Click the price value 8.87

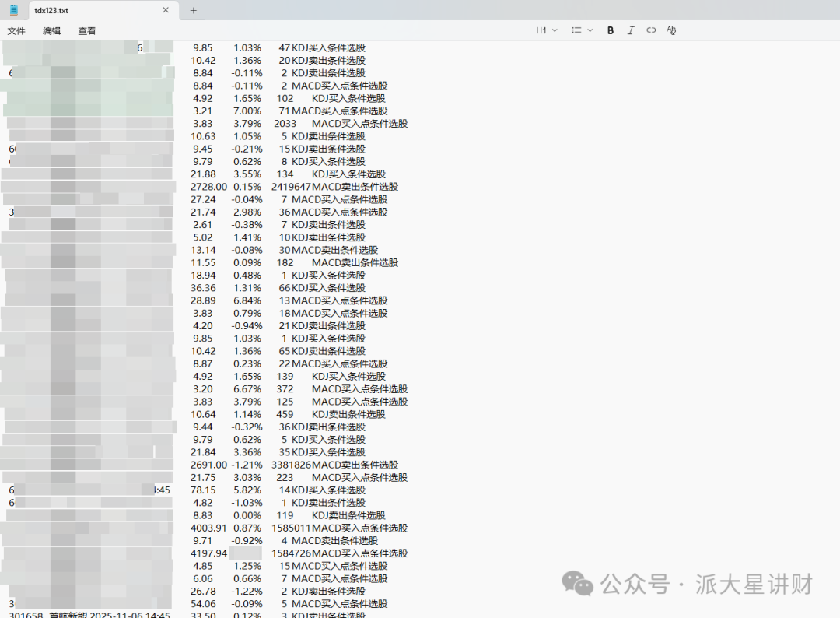click(x=202, y=364)
